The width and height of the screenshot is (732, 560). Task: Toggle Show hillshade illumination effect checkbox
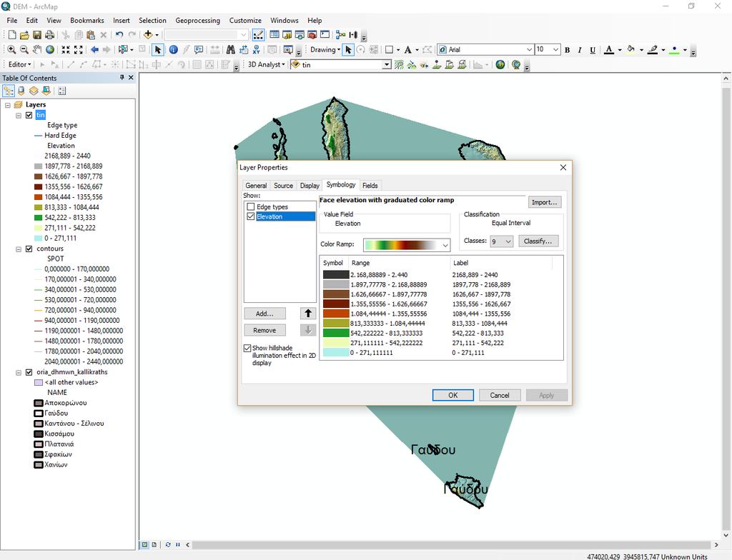(x=247, y=348)
